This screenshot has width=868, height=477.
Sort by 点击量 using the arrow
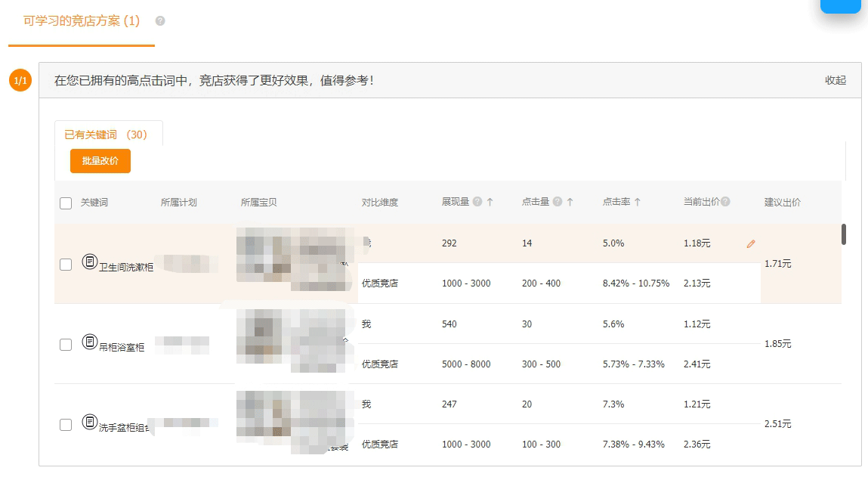[x=570, y=202]
